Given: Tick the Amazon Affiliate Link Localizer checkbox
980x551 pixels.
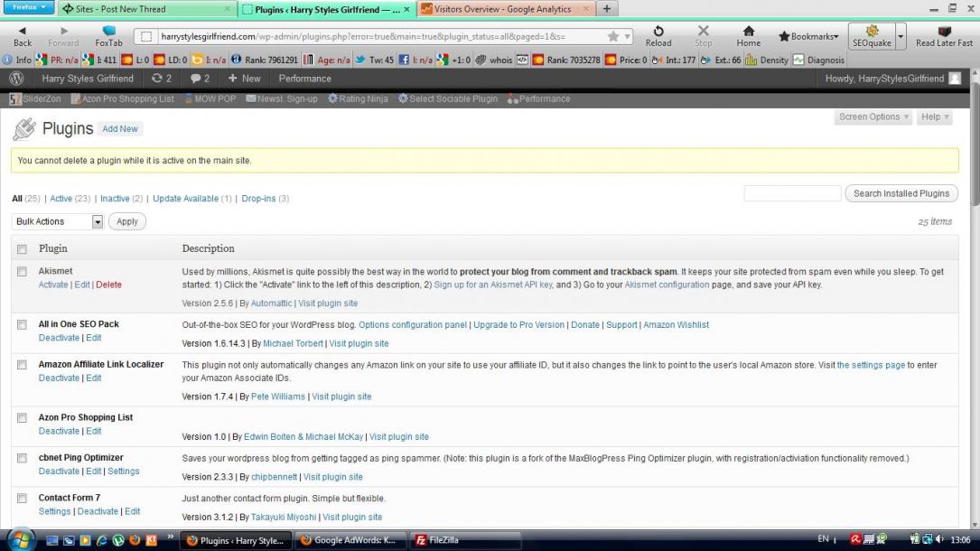Looking at the screenshot, I should tap(22, 365).
